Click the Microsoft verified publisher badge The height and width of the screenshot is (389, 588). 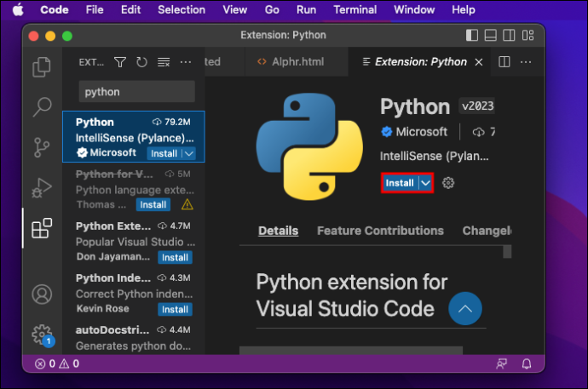[386, 132]
